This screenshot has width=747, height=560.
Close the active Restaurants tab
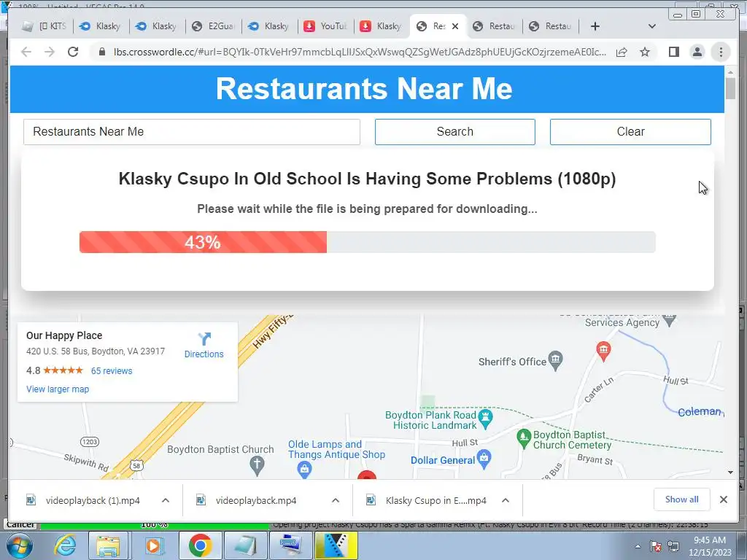pyautogui.click(x=455, y=26)
